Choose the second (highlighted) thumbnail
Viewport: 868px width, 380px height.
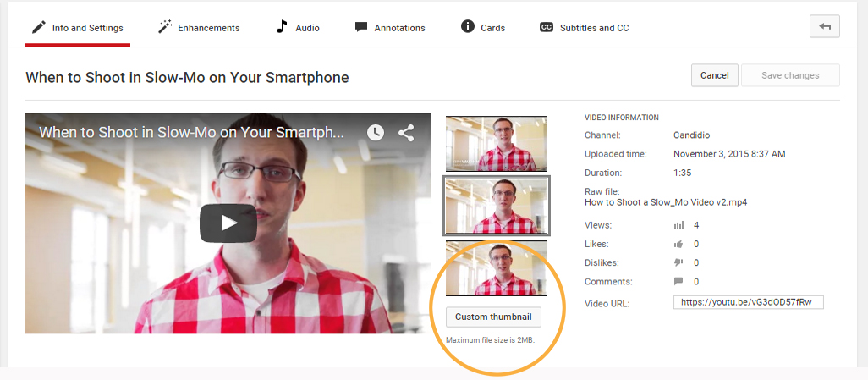(497, 206)
